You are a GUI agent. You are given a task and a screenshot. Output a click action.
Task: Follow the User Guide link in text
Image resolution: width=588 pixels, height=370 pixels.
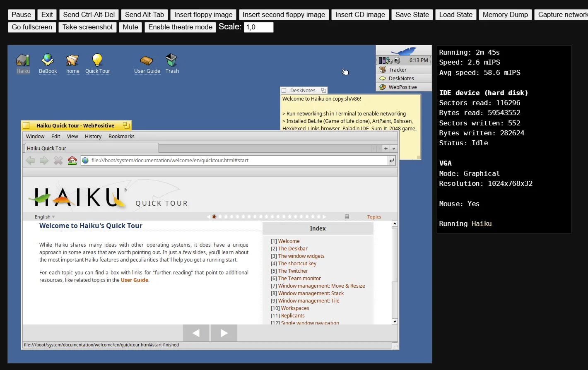pyautogui.click(x=135, y=280)
